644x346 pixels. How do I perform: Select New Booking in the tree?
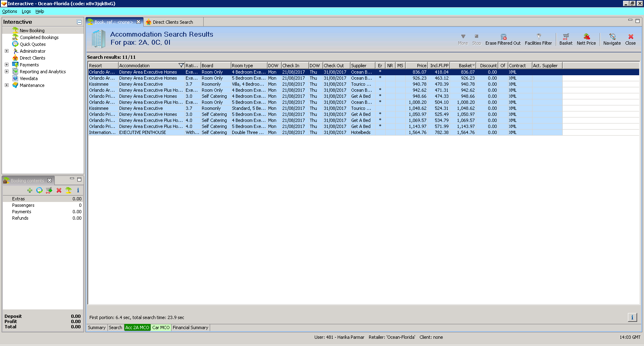click(x=32, y=31)
